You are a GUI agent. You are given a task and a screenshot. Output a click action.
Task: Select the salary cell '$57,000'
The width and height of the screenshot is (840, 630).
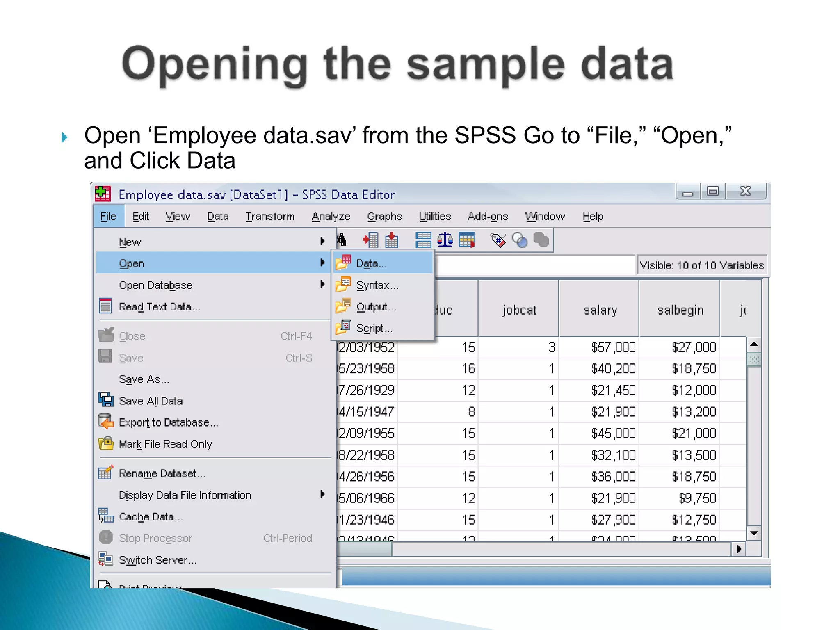tap(600, 347)
